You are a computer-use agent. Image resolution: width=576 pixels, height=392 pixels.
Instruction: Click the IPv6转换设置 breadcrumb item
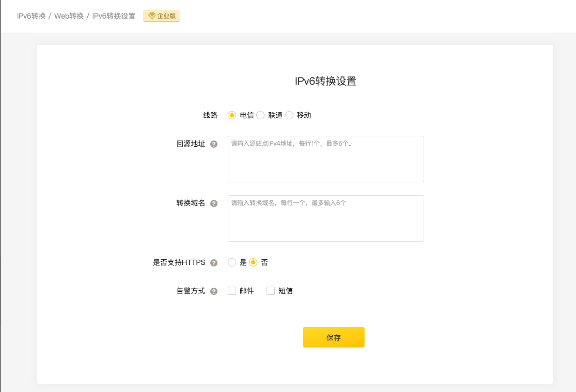[x=114, y=16]
